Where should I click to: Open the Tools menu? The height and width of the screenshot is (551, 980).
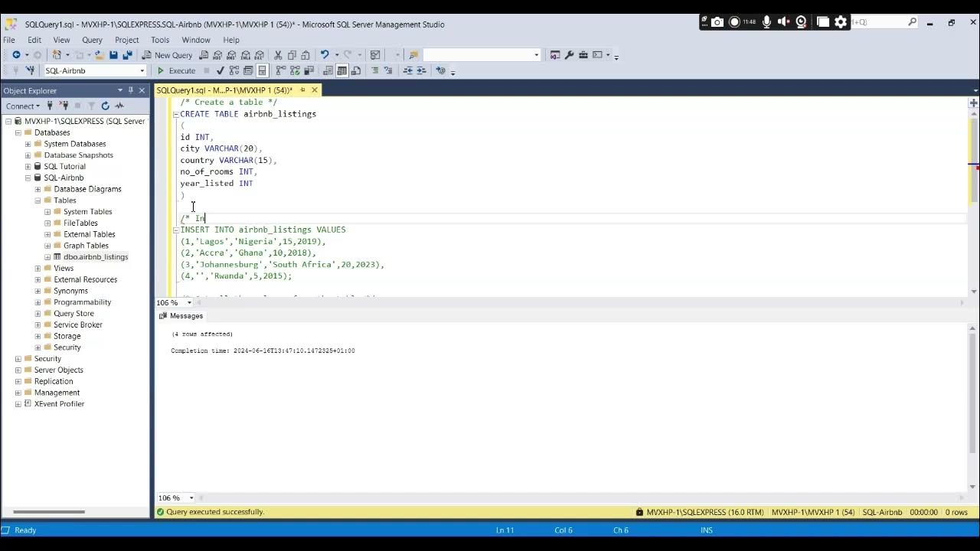click(160, 40)
